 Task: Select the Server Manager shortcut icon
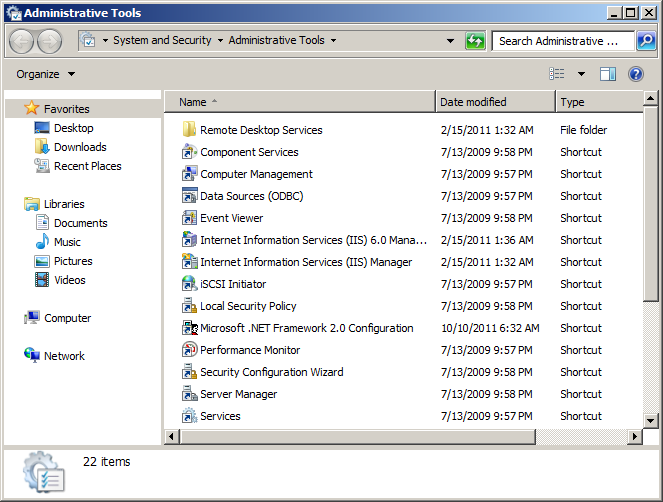(190, 394)
